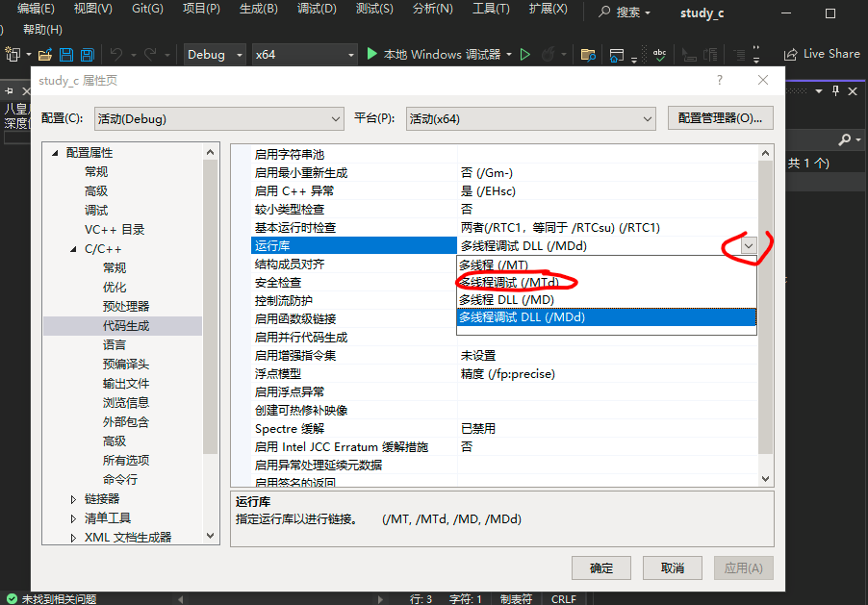Viewport: 868px width, 605px height.
Task: Click the Save icon in toolbar
Action: (66, 55)
